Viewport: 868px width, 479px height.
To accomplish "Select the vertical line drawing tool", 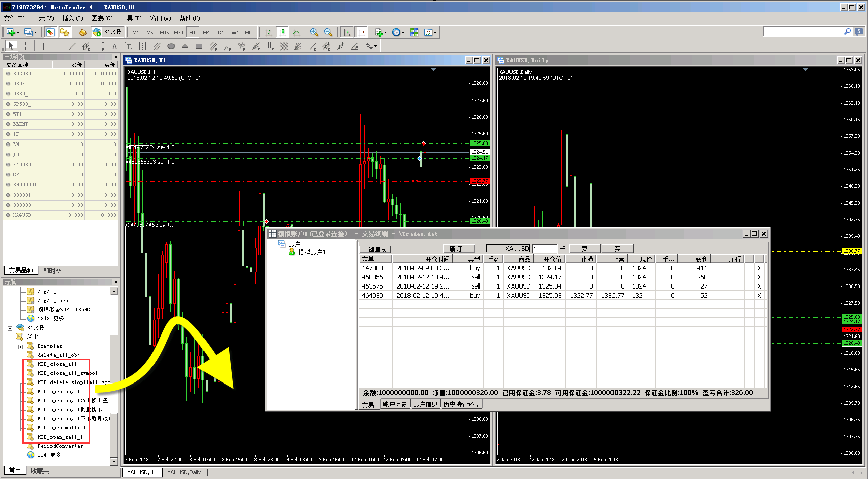I will [44, 46].
